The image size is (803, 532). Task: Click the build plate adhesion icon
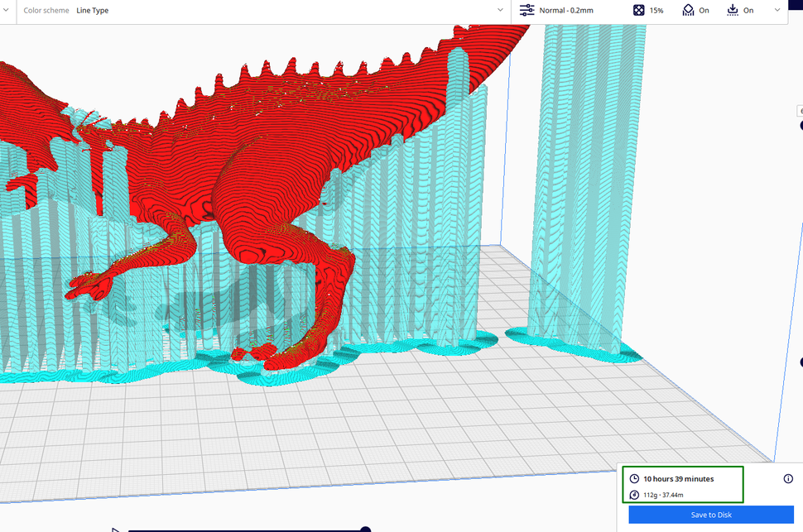733,9
